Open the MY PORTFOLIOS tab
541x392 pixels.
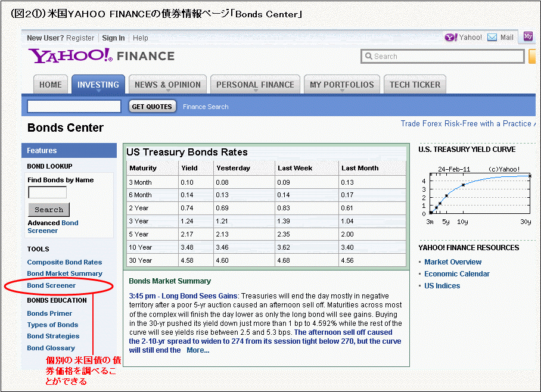click(x=342, y=85)
